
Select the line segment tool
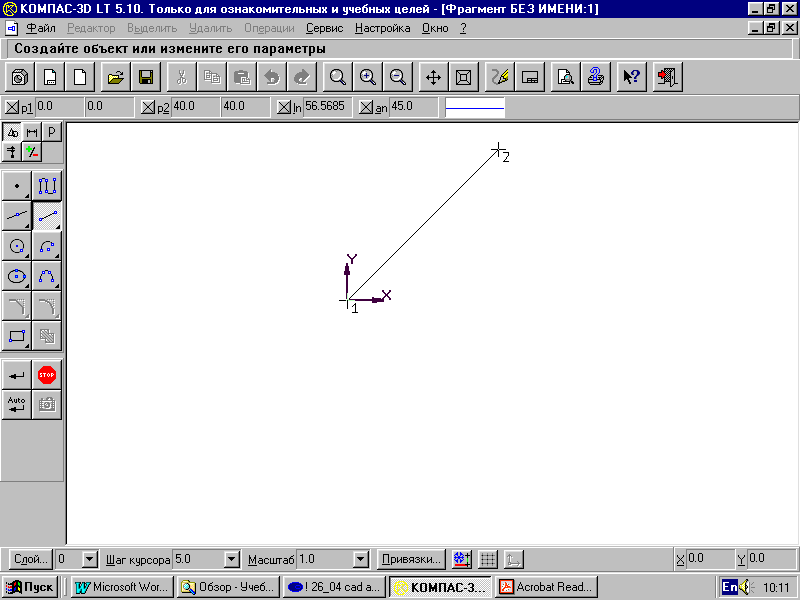click(47, 216)
